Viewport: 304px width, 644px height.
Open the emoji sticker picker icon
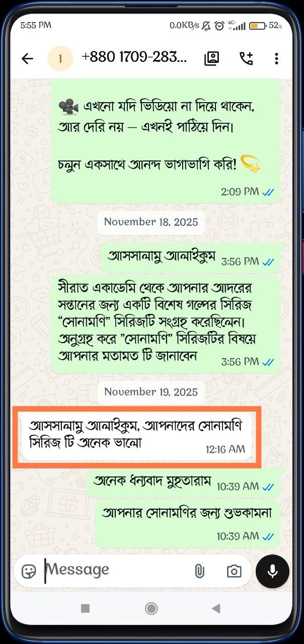(29, 571)
